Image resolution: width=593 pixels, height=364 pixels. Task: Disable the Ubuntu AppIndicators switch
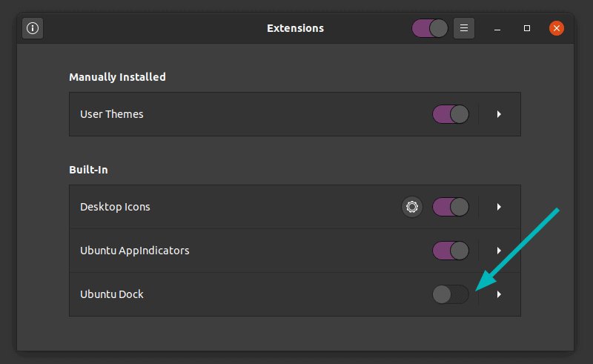[x=451, y=251]
